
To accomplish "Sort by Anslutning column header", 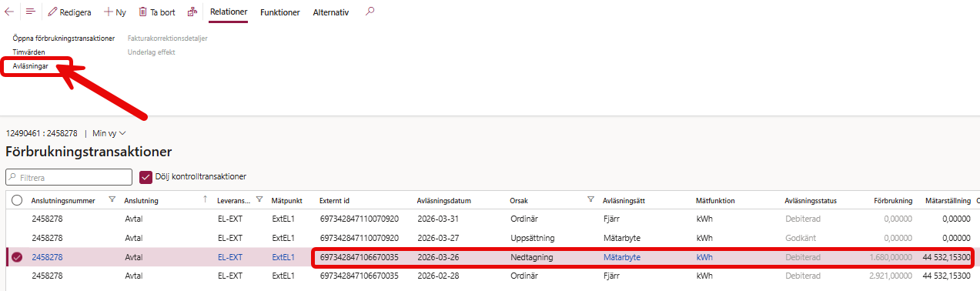I will click(x=142, y=200).
